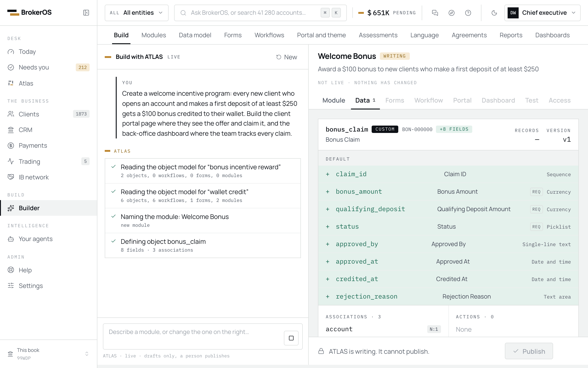This screenshot has height=368, width=588.
Task: Open the help question mark icon
Action: [468, 13]
